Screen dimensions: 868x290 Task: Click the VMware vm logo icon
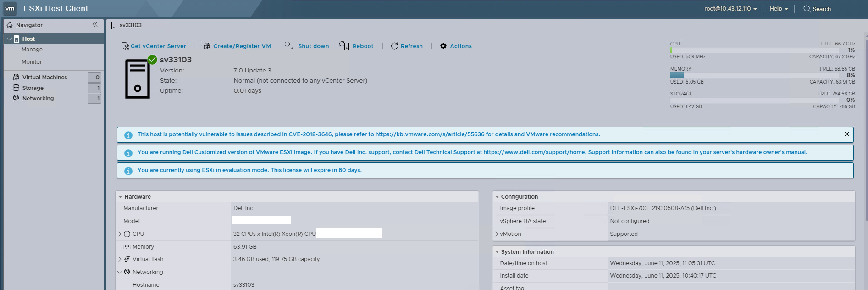(x=10, y=8)
